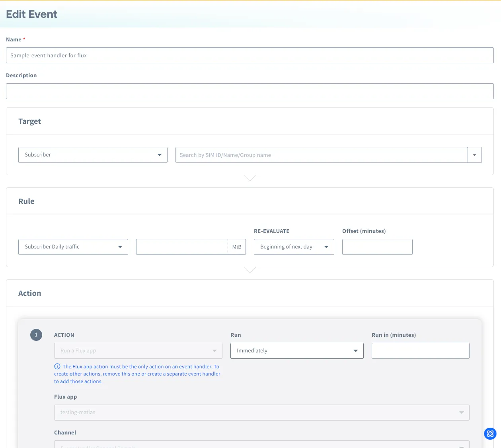501x448 pixels.
Task: Click the Channel field label
Action: 65,432
